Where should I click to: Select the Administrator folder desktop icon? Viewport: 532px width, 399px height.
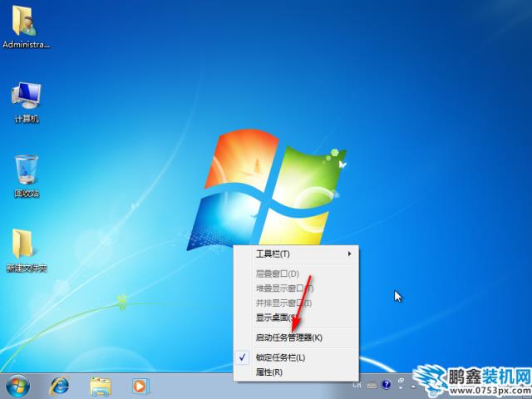(26, 27)
